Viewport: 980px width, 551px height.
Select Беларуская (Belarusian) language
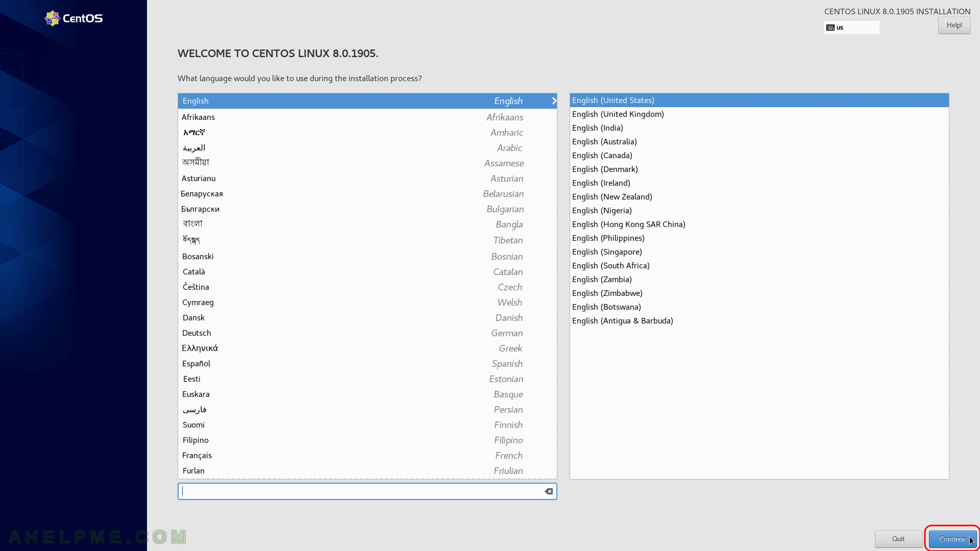coord(367,194)
